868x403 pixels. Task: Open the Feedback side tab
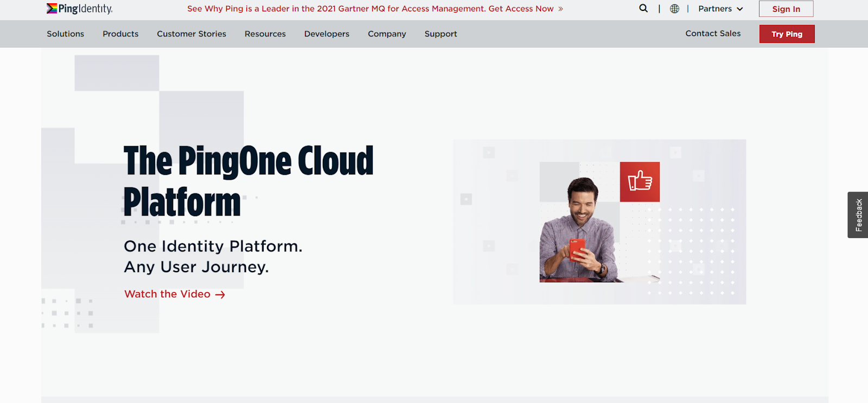coord(858,215)
